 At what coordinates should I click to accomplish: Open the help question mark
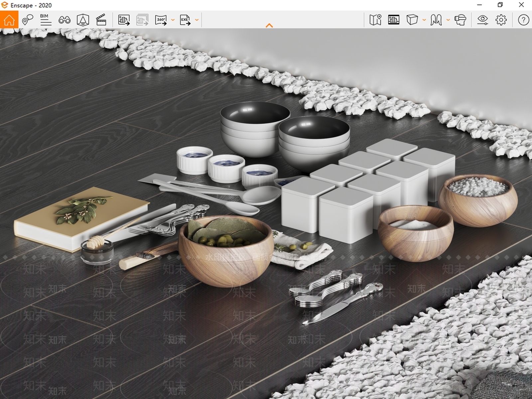(523, 20)
